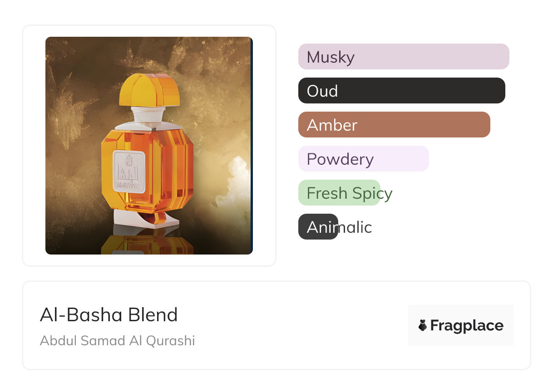Screen dimensions: 553x392
Task: Open the Al-Basha Blend title
Action: pyautogui.click(x=109, y=314)
